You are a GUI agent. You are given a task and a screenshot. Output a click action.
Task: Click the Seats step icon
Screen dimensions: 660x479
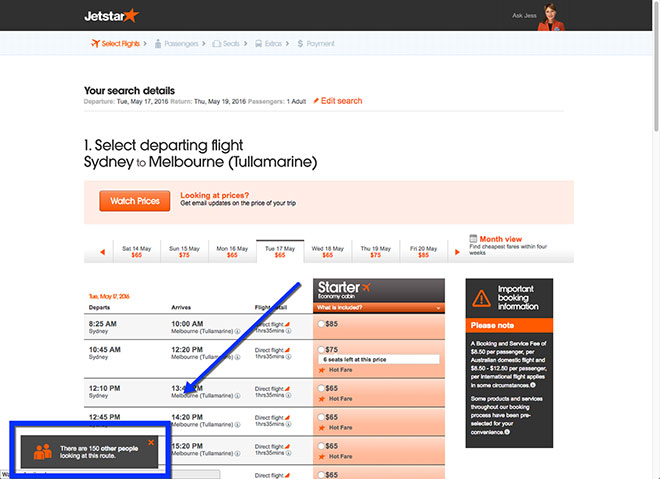[x=217, y=44]
